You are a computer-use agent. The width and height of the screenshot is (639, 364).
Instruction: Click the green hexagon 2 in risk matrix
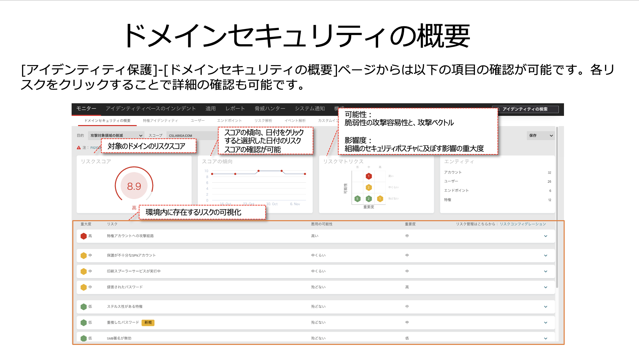point(369,199)
